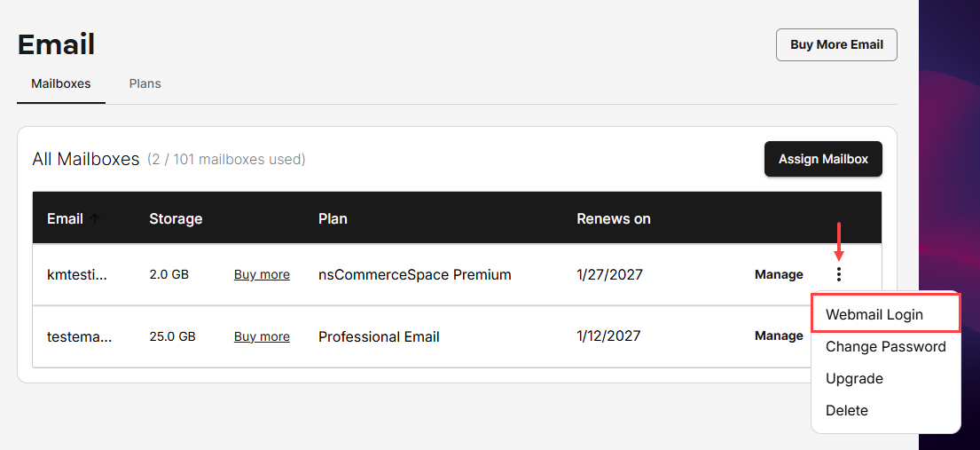The image size is (980, 450).
Task: Click Buy more next to 2.0 GB
Action: (x=262, y=274)
